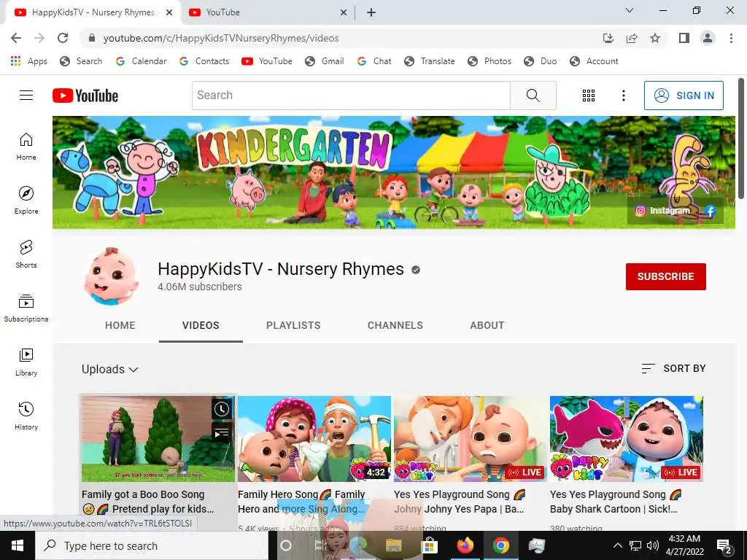The width and height of the screenshot is (747, 560).
Task: Click the HappyKidsTV channel avatar
Action: pyautogui.click(x=112, y=276)
